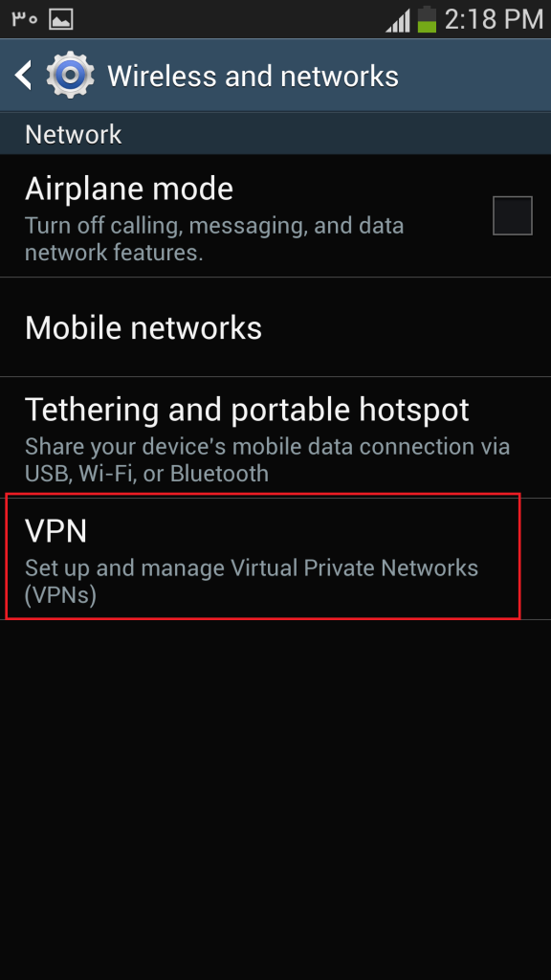This screenshot has height=980, width=551.
Task: Tap the blank header area right of the title
Action: [x=474, y=76]
